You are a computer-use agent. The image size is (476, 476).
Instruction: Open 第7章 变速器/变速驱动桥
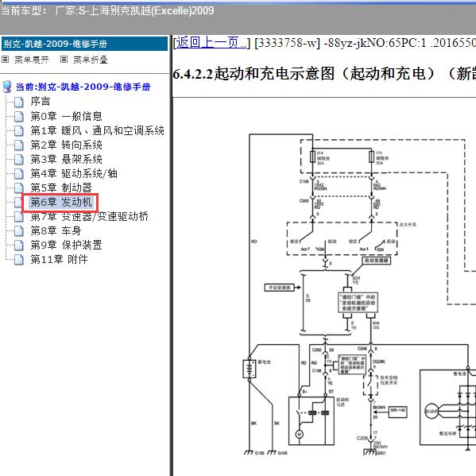coord(89,216)
